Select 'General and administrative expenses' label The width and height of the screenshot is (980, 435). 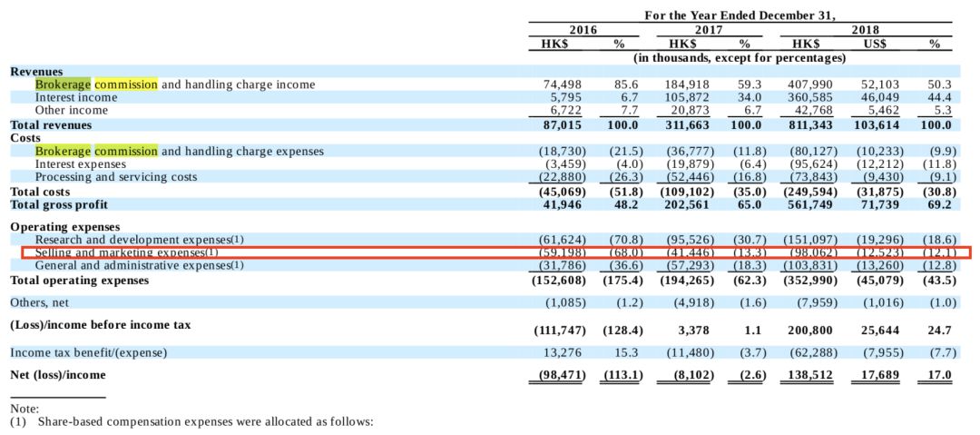coord(140,265)
